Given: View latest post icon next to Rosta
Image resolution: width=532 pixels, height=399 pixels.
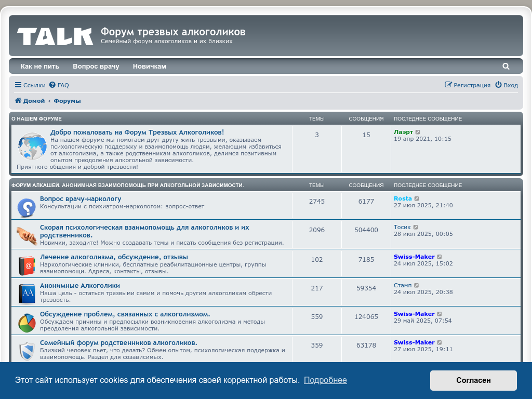Looking at the screenshot, I should click(417, 199).
